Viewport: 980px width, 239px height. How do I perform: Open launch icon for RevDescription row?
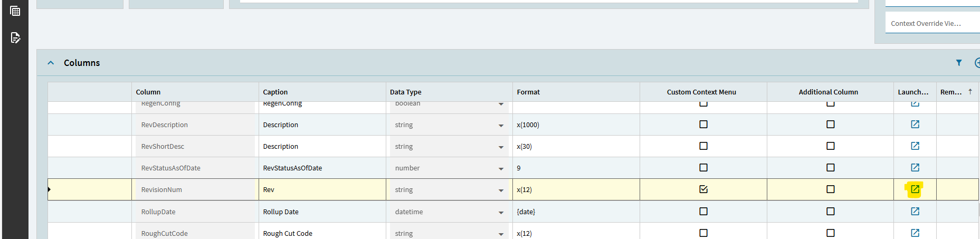(x=915, y=125)
